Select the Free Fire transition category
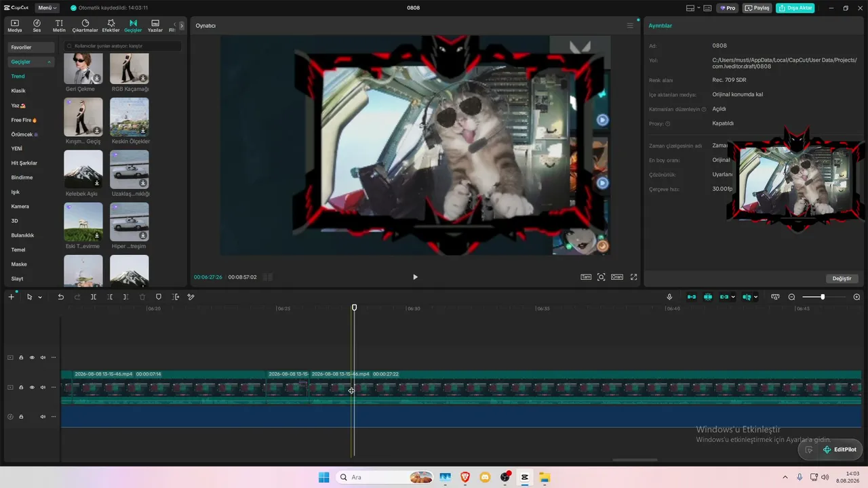Viewport: 868px width, 488px height. (x=24, y=120)
